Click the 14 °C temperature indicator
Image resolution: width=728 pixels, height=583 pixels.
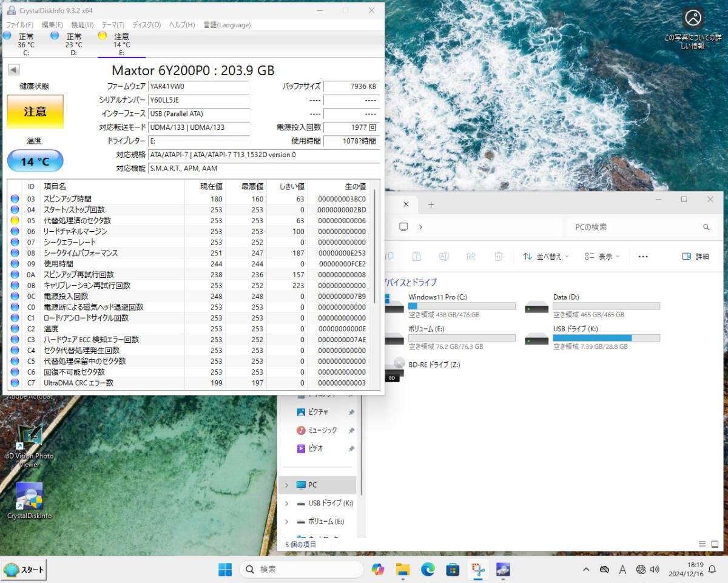click(35, 161)
